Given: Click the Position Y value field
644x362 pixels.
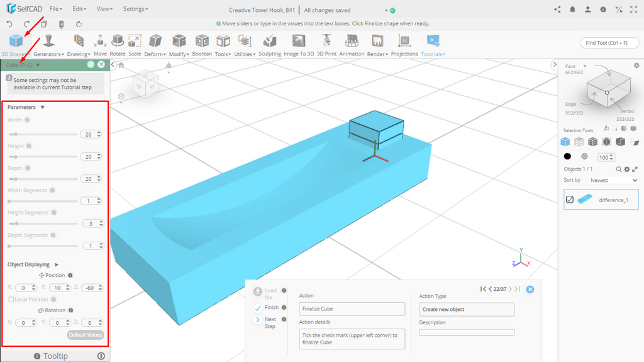Looking at the screenshot, I should pos(60,288).
